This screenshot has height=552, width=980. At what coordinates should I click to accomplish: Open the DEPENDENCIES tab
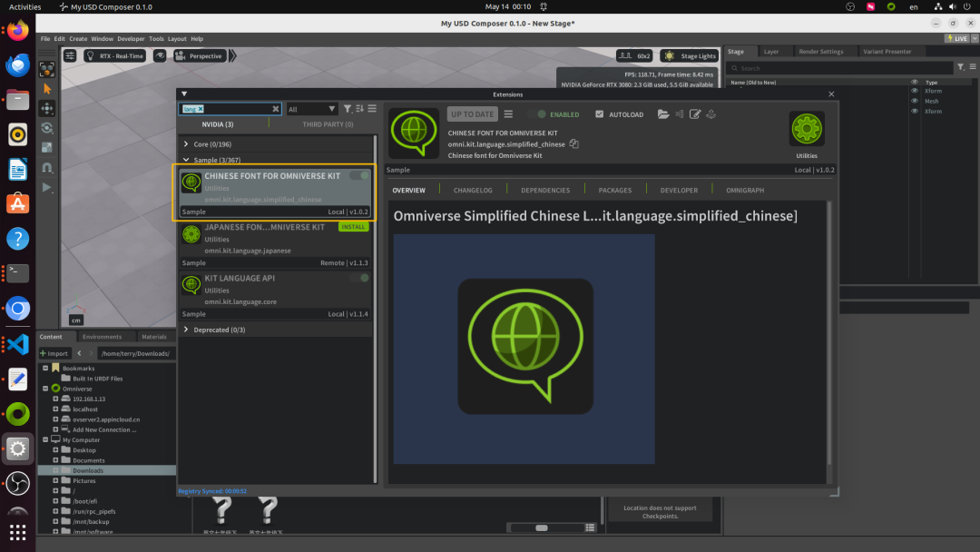(x=545, y=190)
